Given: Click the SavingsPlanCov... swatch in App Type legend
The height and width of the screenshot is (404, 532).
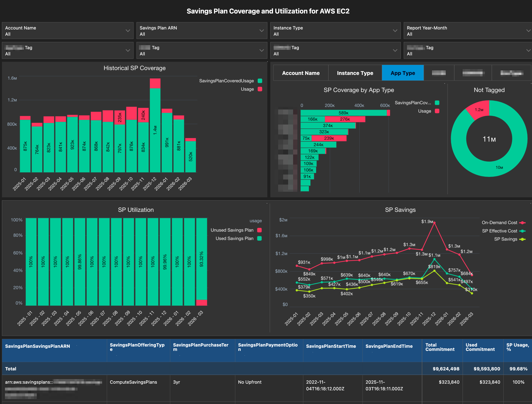Looking at the screenshot, I should pyautogui.click(x=437, y=103).
